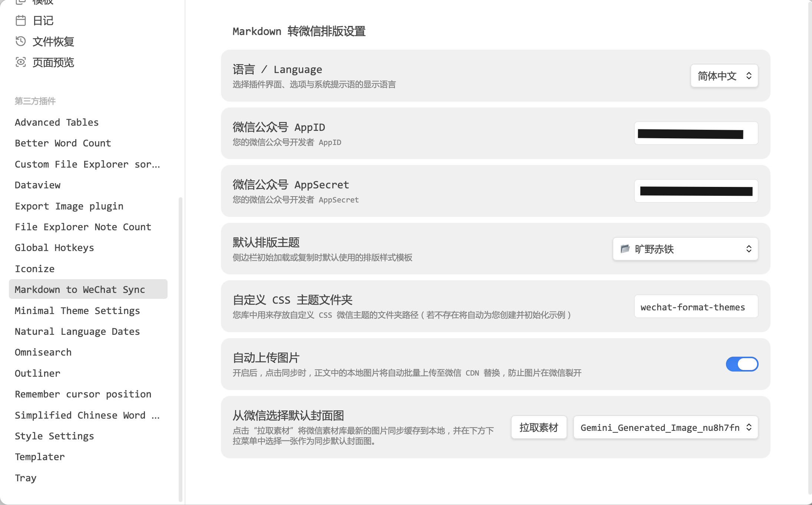Open Export Image plugin settings
The height and width of the screenshot is (505, 812).
[88, 206]
